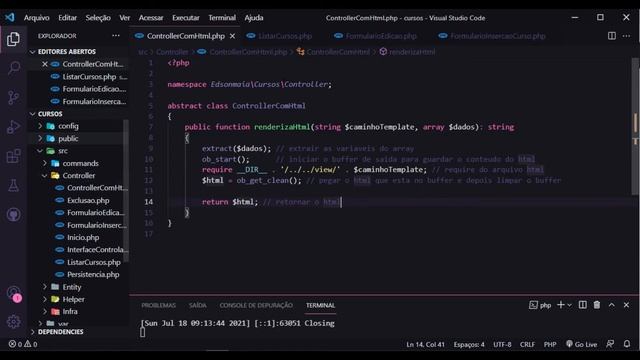Open the Search view in activity bar

tap(13, 68)
